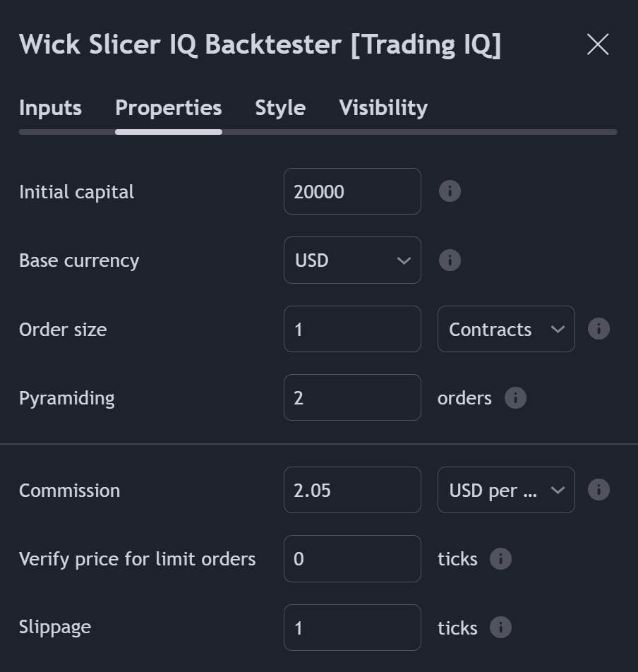View the Pyramiding help info
Viewport: 638px width, 672px height.
coord(515,398)
